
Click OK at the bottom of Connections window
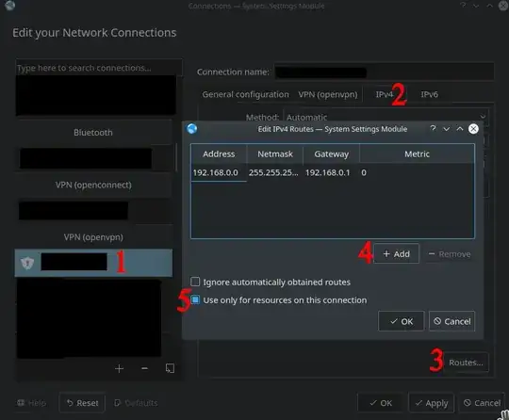(381, 403)
